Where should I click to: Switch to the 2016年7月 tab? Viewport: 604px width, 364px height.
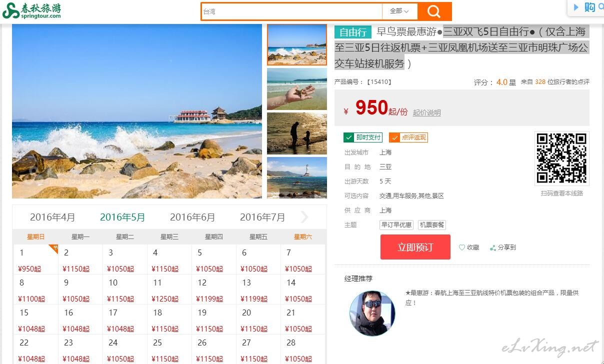click(262, 217)
